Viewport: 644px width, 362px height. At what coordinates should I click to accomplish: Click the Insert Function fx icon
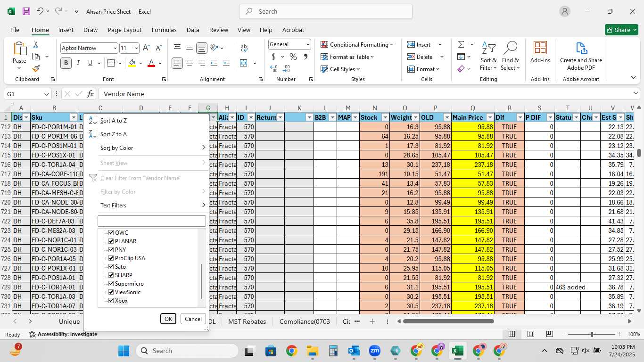[x=90, y=94]
